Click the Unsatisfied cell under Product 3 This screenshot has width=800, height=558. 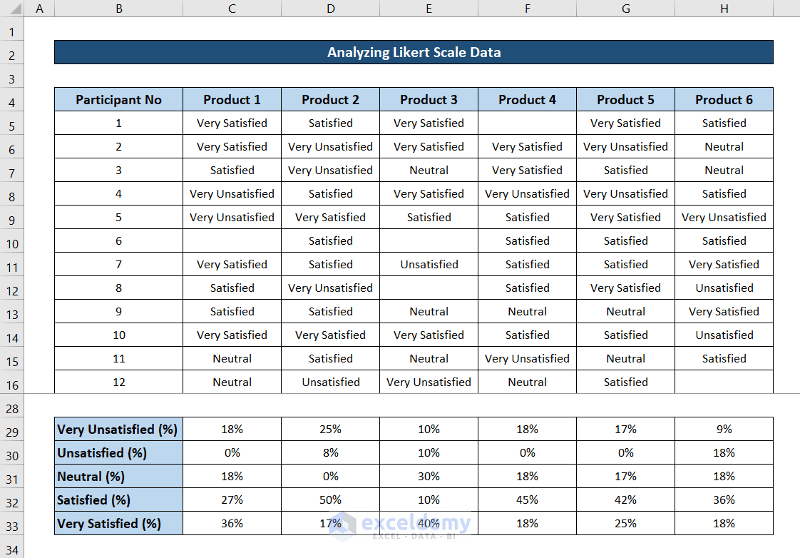point(429,265)
